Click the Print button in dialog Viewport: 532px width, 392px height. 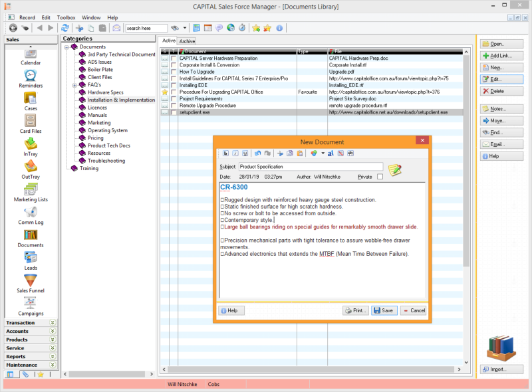point(355,310)
